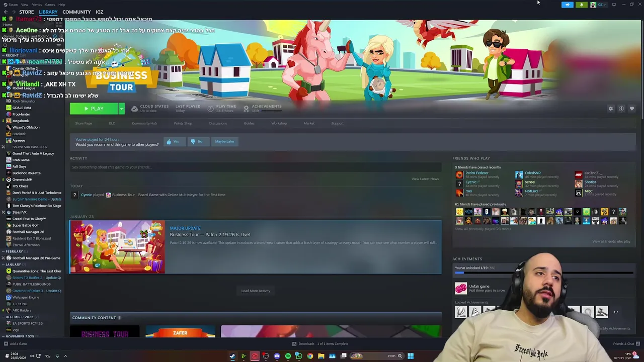Open the Market link
The image size is (644, 362).
309,123
